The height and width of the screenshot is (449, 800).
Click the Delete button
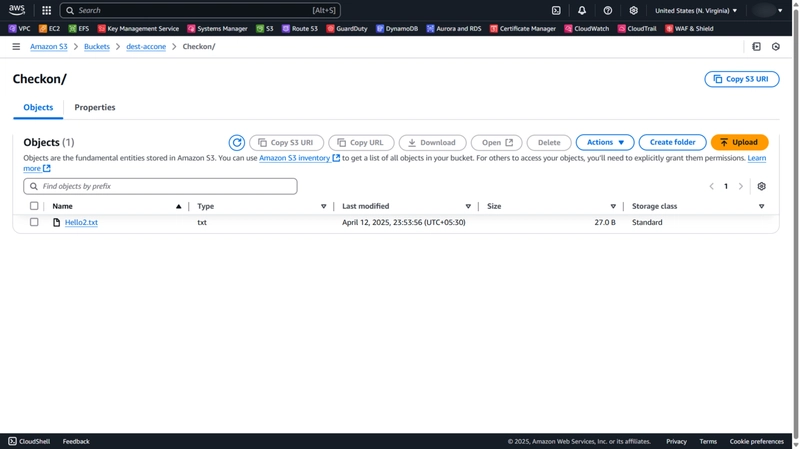click(549, 142)
